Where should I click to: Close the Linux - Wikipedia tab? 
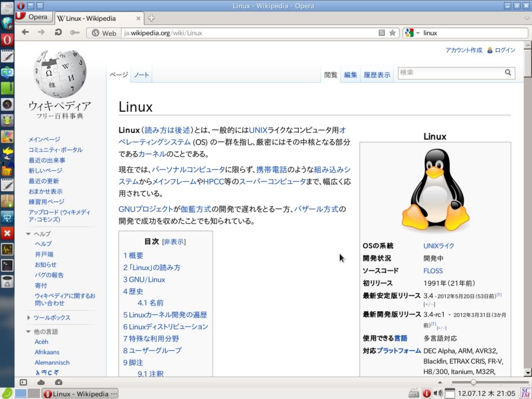coord(138,18)
